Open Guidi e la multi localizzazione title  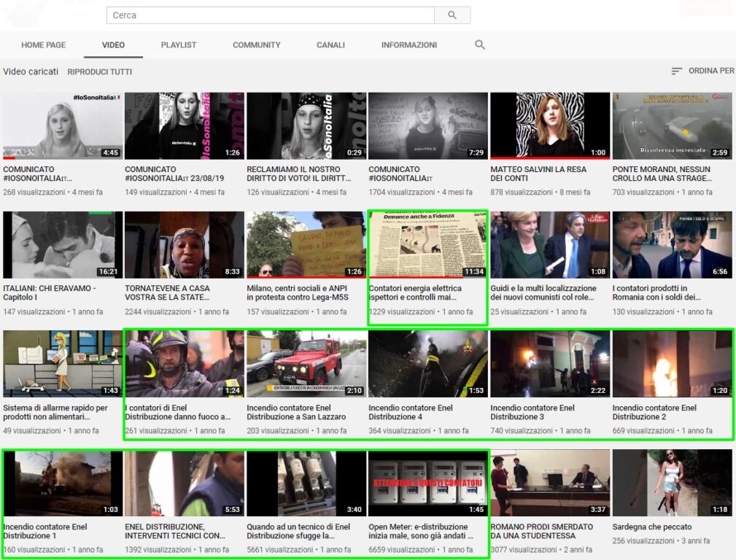coord(543,292)
